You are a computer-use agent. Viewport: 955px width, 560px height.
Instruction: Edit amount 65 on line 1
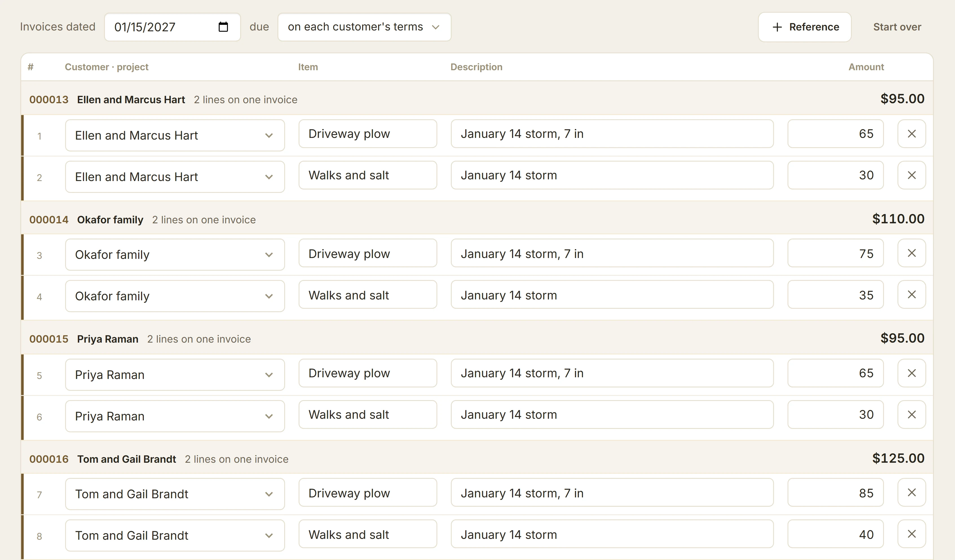(x=835, y=134)
